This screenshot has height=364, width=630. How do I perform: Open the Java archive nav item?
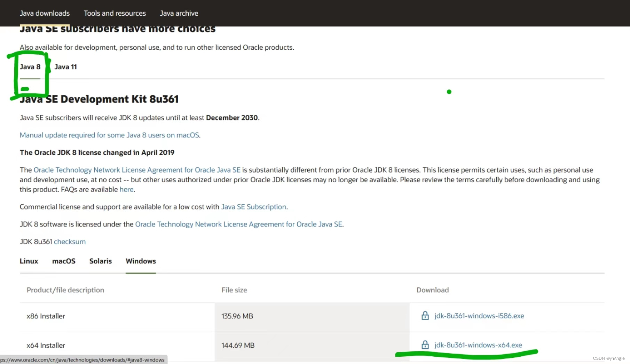coord(179,13)
